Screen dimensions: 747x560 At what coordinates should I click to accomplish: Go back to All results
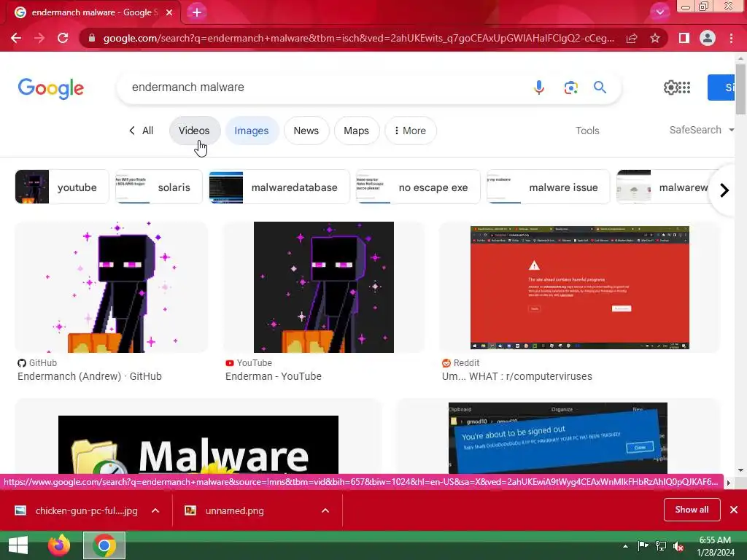pos(142,131)
